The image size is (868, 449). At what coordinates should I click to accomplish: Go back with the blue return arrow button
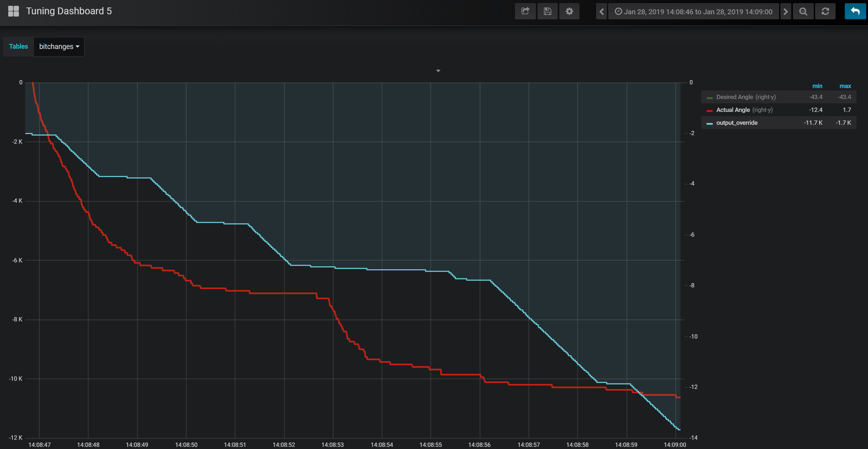pos(855,11)
